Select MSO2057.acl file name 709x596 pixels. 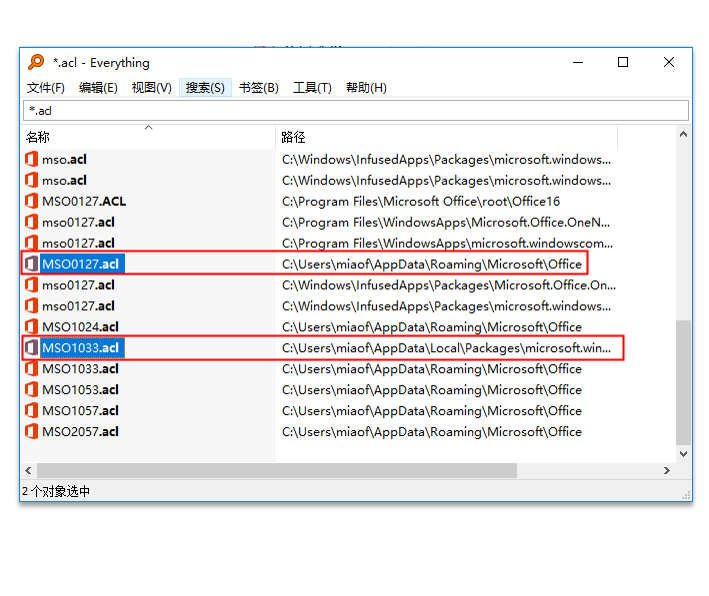pyautogui.click(x=80, y=431)
